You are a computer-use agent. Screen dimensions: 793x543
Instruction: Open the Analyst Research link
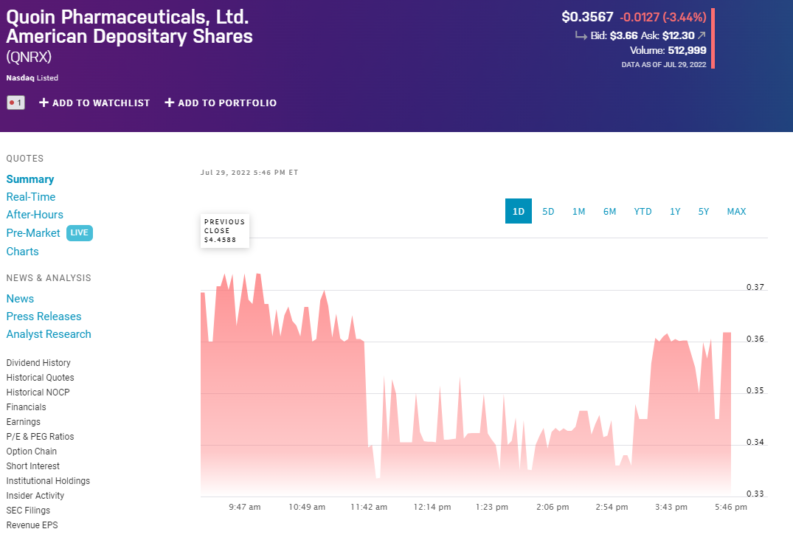49,334
